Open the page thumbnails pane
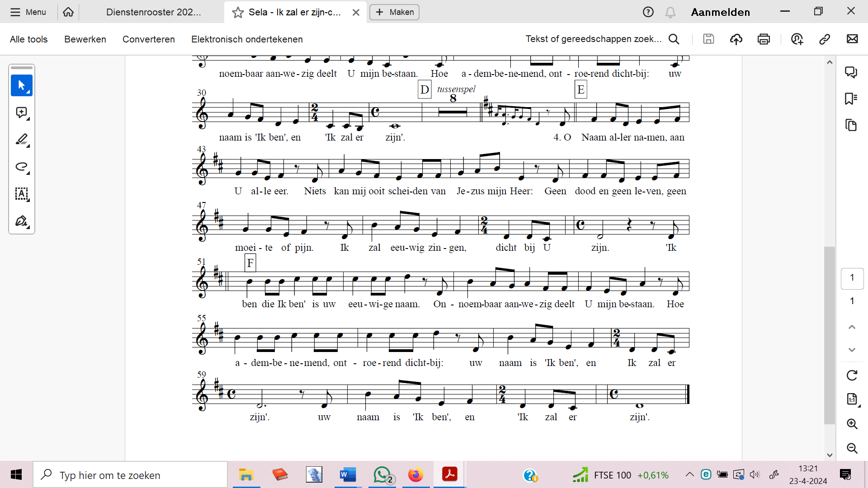The width and height of the screenshot is (868, 488). (x=851, y=125)
